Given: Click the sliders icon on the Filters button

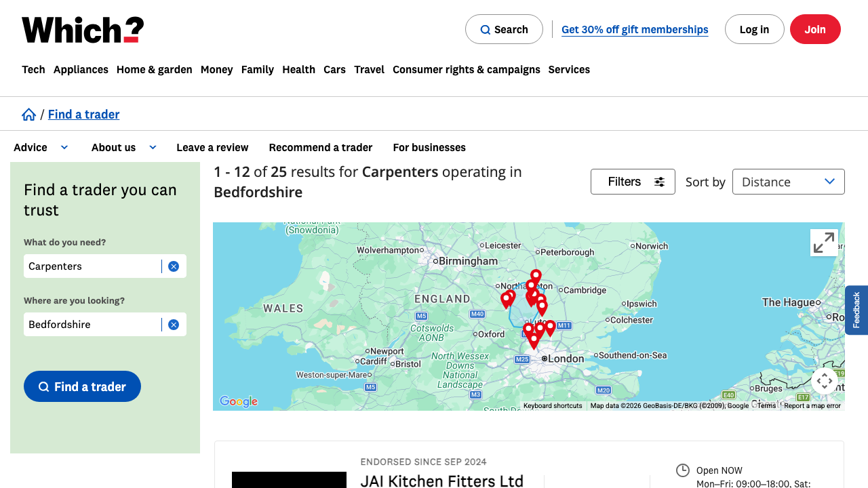Looking at the screenshot, I should 658,181.
